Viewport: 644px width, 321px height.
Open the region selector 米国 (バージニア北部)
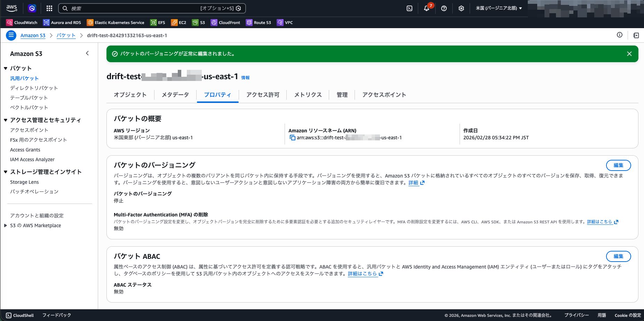click(x=499, y=8)
